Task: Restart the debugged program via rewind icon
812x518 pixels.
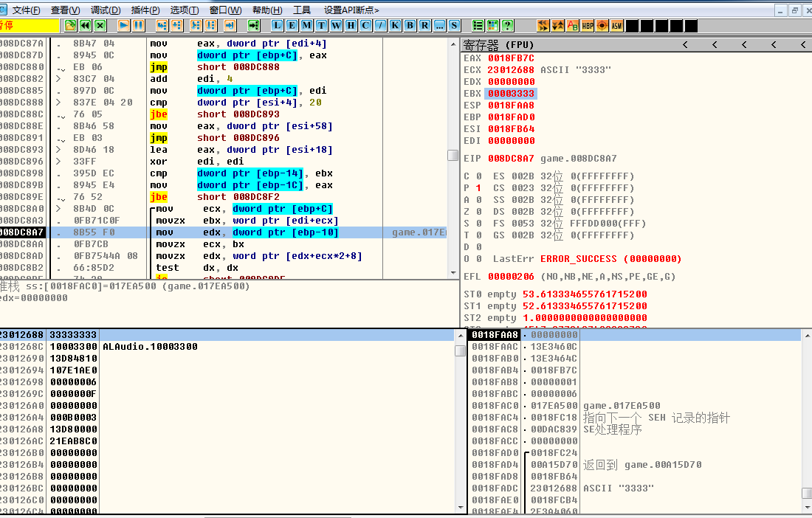Action: [x=86, y=26]
